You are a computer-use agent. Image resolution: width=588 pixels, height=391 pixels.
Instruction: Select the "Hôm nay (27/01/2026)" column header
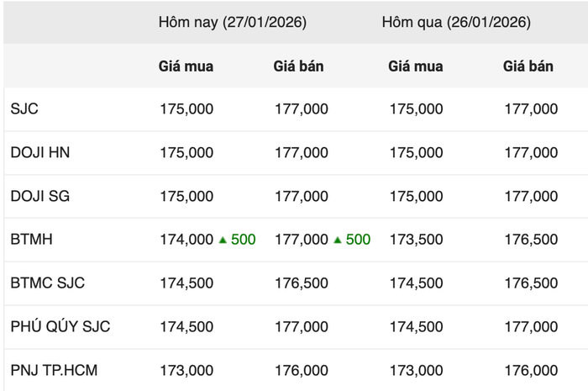click(232, 23)
